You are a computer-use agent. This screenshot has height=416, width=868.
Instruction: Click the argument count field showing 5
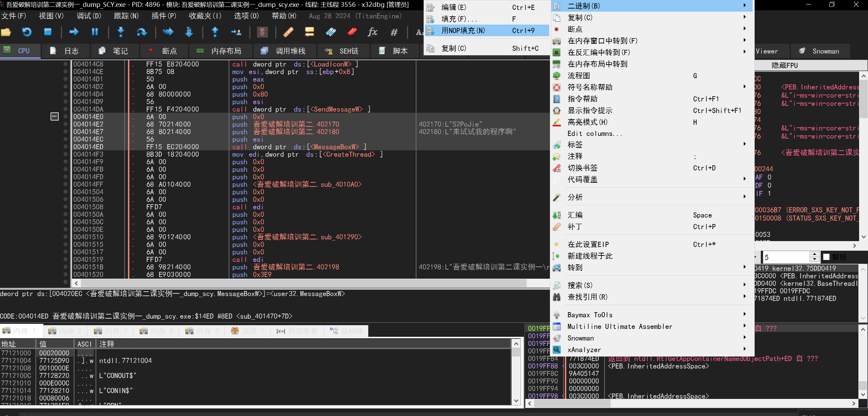(786, 257)
